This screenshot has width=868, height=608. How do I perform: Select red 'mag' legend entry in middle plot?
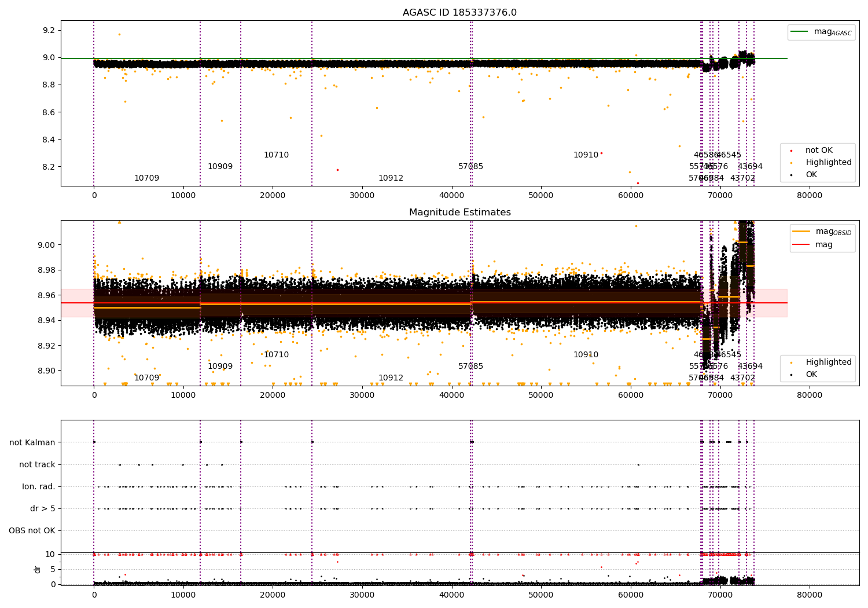pos(812,245)
